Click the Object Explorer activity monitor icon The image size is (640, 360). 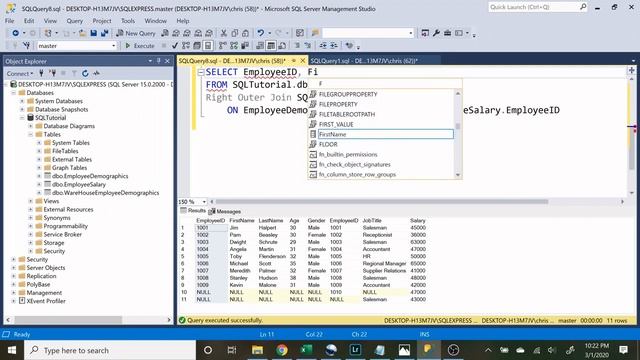[x=96, y=73]
